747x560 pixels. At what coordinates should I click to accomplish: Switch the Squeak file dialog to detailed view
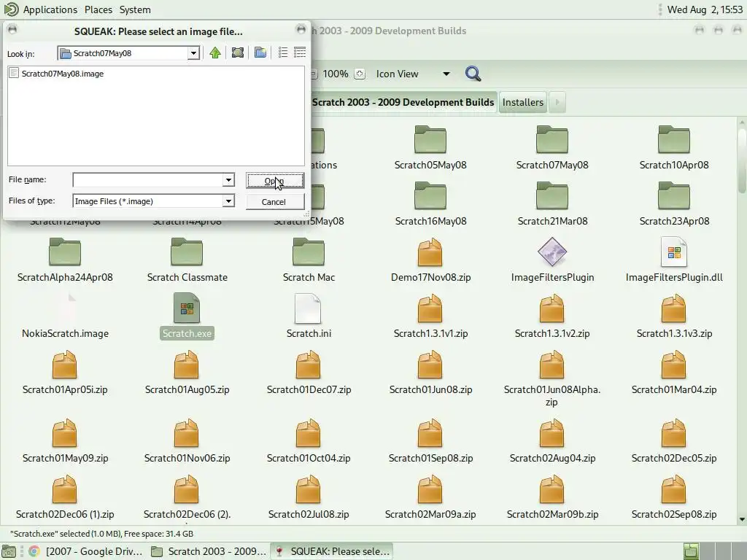(x=300, y=52)
